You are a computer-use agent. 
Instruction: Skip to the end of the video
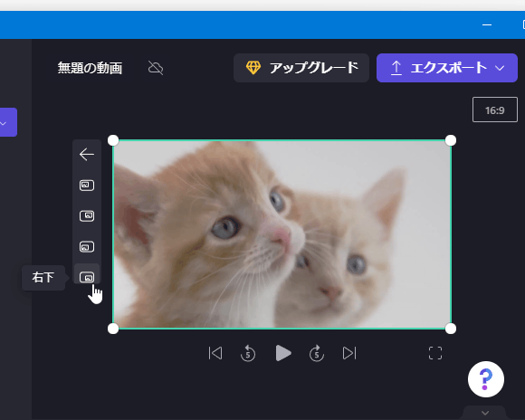(349, 353)
